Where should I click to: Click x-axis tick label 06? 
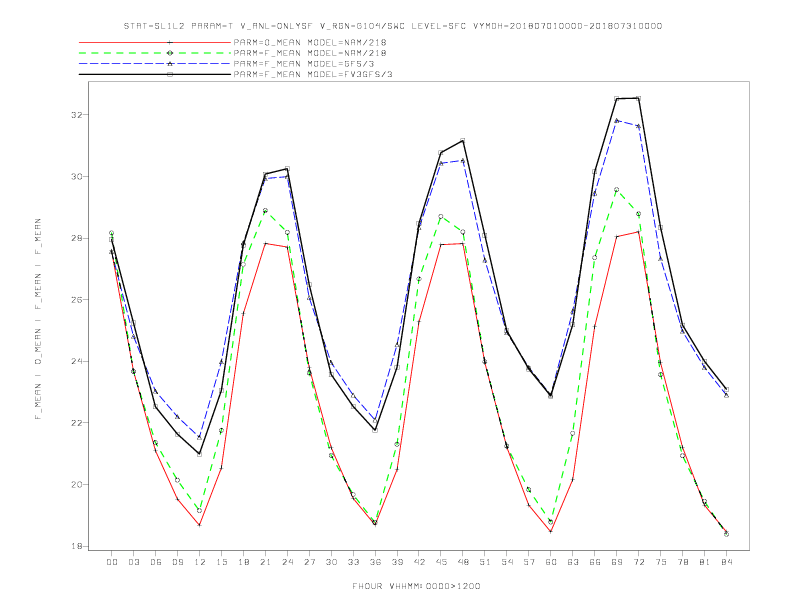point(156,562)
